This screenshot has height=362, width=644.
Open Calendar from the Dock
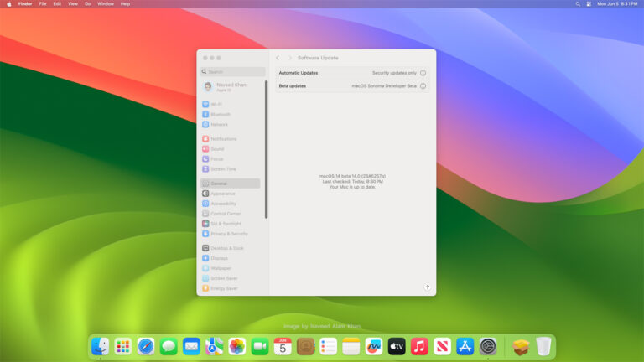pyautogui.click(x=283, y=346)
